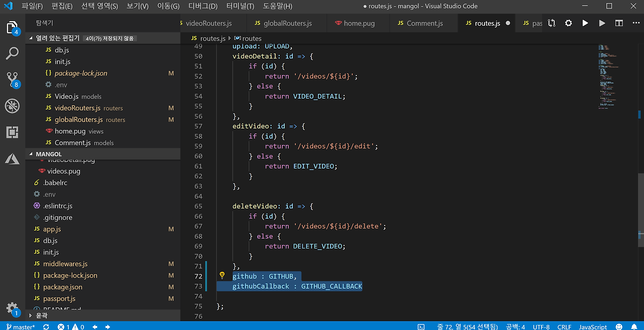This screenshot has width=644, height=330.
Task: Open app.js in MANGOL tree
Action: pyautogui.click(x=103, y=229)
